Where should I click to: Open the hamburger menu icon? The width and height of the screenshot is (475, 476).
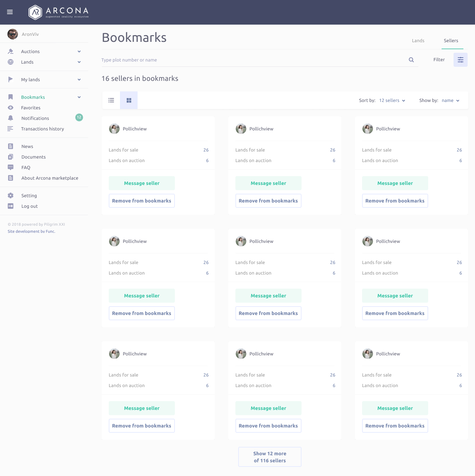click(10, 12)
